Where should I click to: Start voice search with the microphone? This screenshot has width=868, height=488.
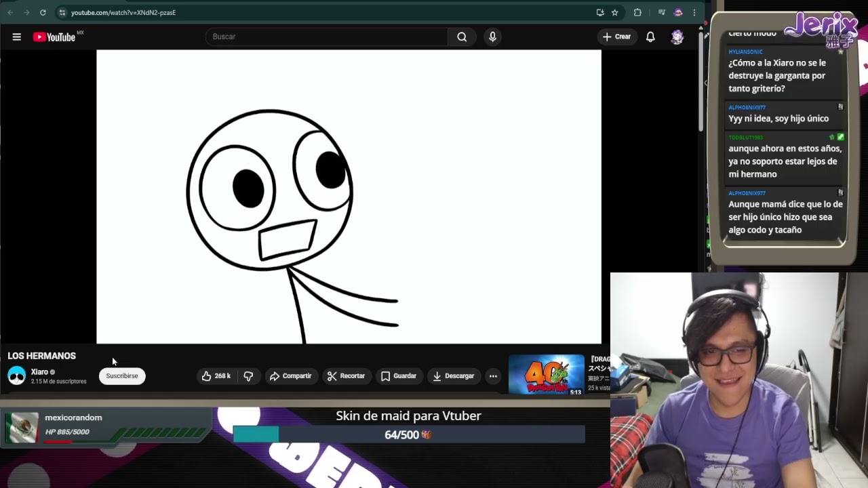[x=493, y=37]
